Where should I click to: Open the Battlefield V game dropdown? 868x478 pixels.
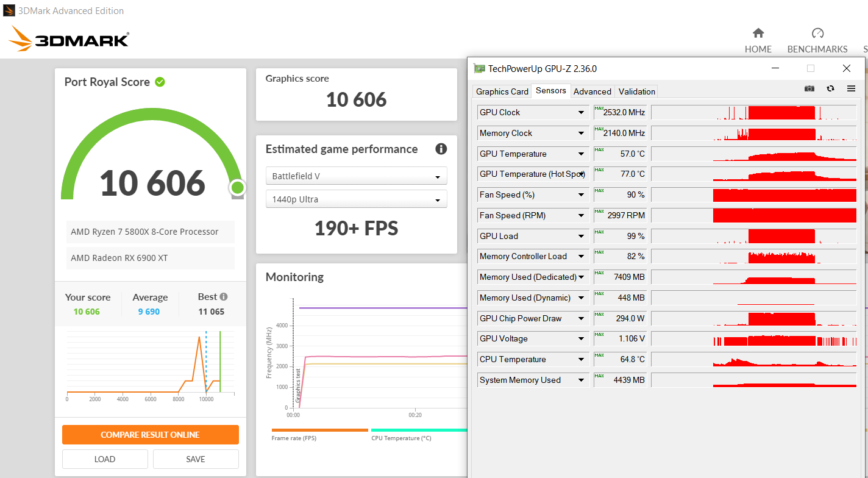coord(356,176)
